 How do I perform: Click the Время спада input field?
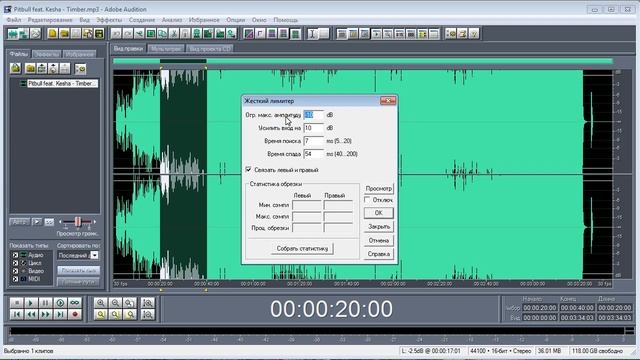(313, 154)
